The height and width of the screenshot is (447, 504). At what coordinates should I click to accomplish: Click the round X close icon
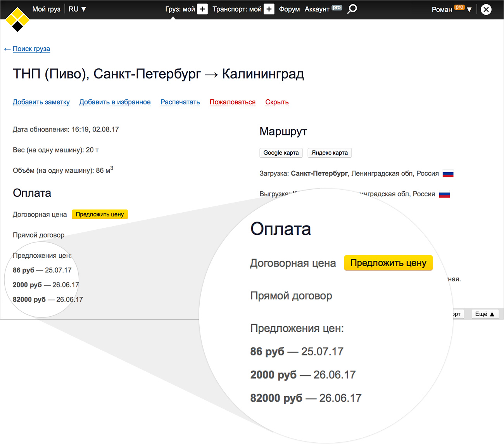point(486,9)
